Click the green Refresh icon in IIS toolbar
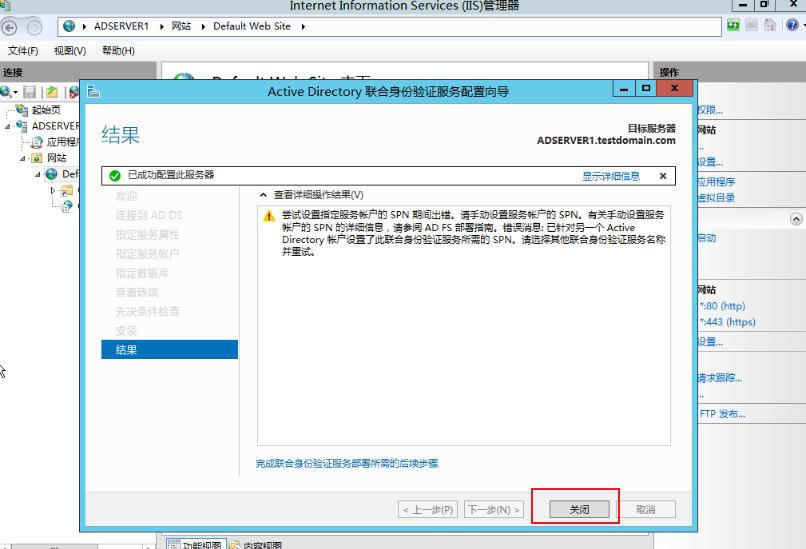Screen dimensions: 806x549 733,25
